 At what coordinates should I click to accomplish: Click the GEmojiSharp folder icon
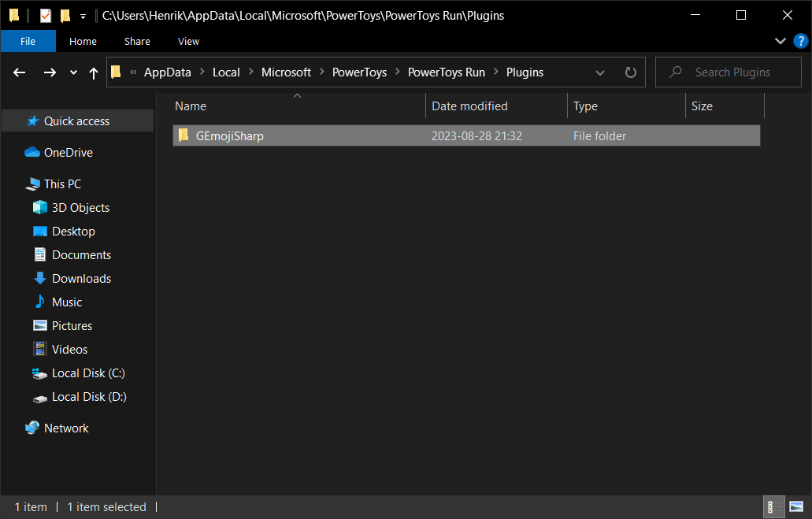pyautogui.click(x=184, y=135)
